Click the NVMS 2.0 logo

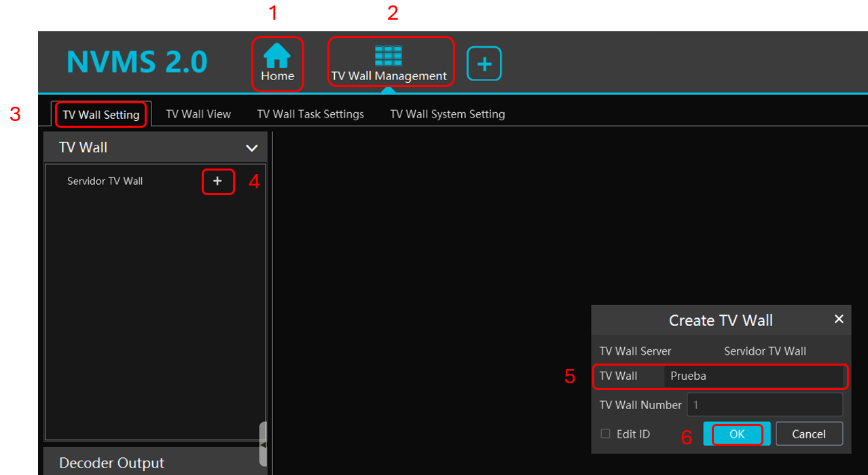137,63
